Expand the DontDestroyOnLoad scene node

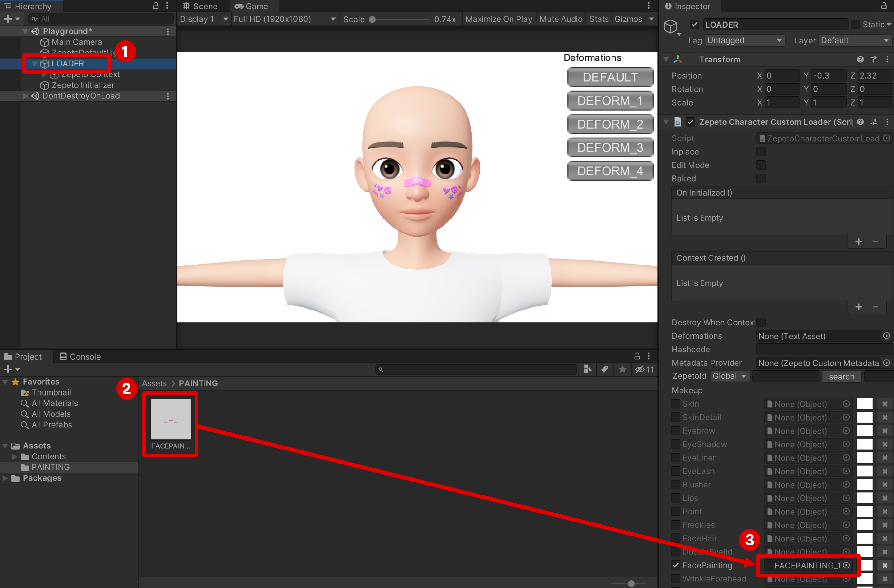[x=25, y=96]
